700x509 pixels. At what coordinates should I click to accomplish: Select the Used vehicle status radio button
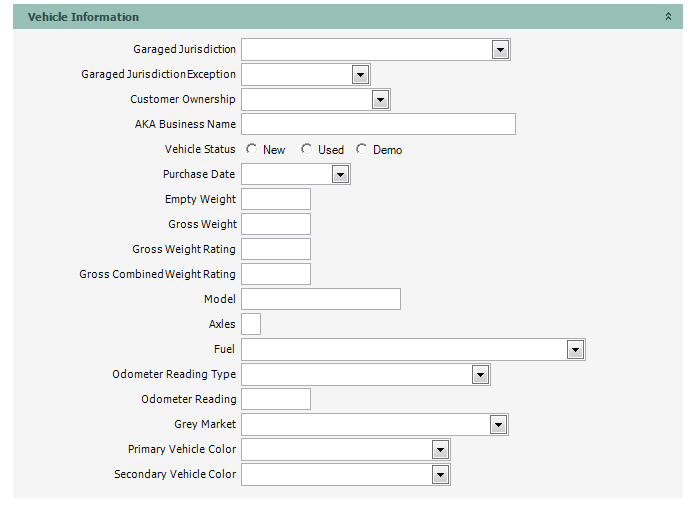(307, 149)
